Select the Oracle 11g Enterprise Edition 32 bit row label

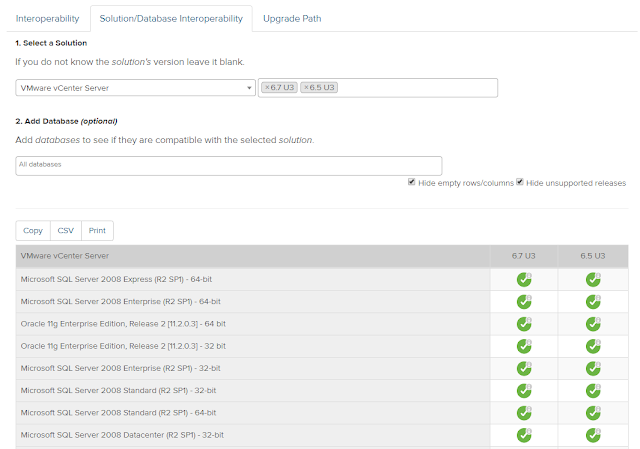point(123,346)
